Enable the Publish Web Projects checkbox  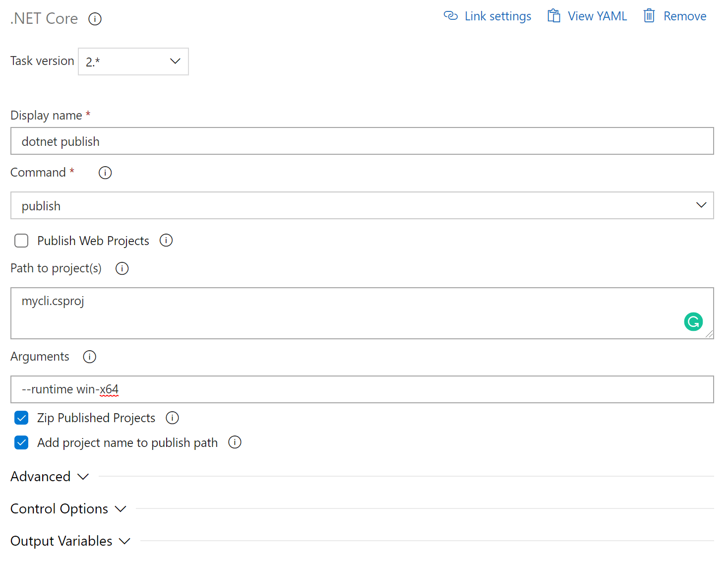pyautogui.click(x=21, y=240)
